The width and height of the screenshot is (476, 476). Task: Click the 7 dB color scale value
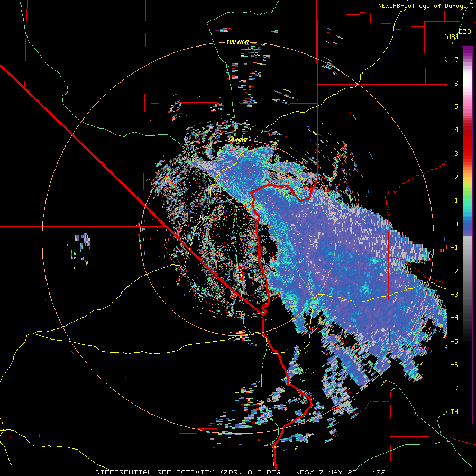tap(456, 59)
